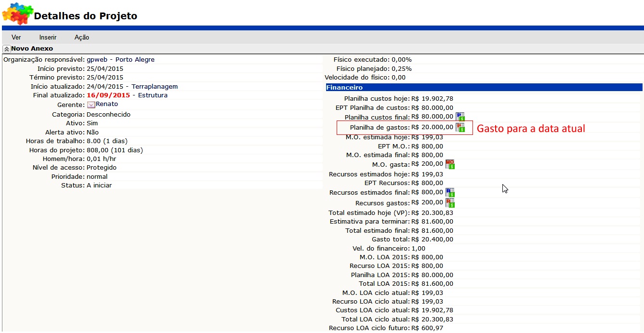Click the gpweb puzzle logo

16,13
